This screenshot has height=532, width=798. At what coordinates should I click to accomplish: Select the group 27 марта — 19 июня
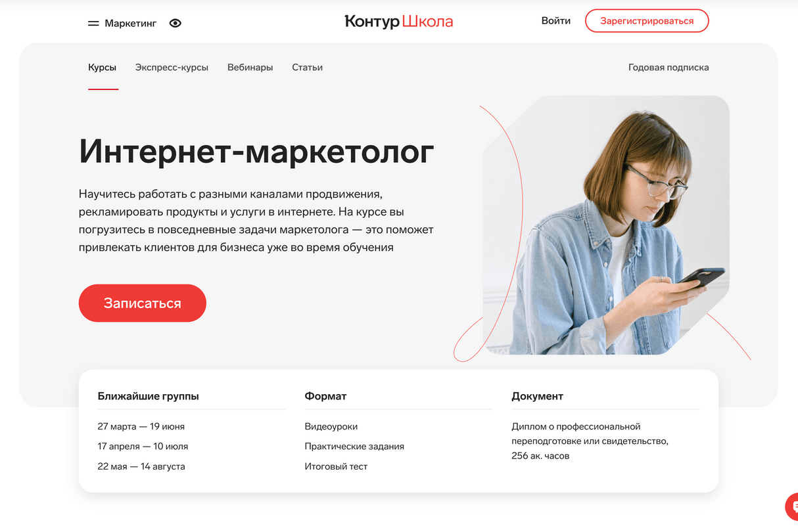pos(141,427)
